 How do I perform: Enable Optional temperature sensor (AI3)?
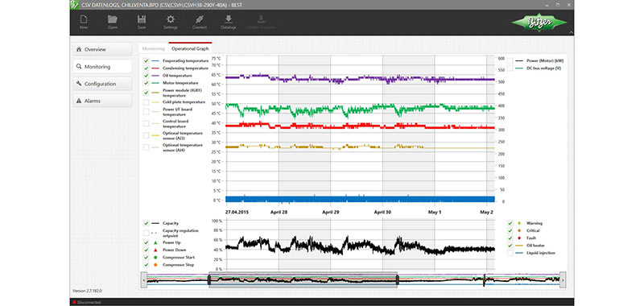(146, 135)
